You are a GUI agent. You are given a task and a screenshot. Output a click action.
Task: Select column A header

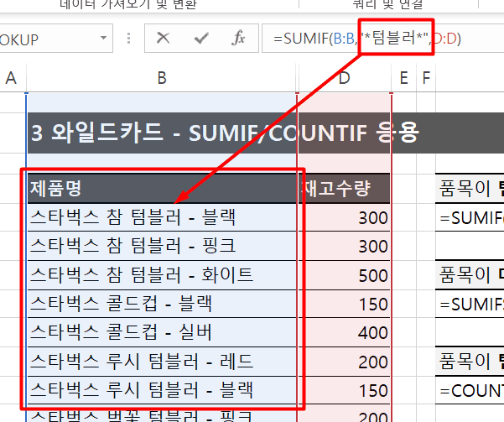(12, 78)
